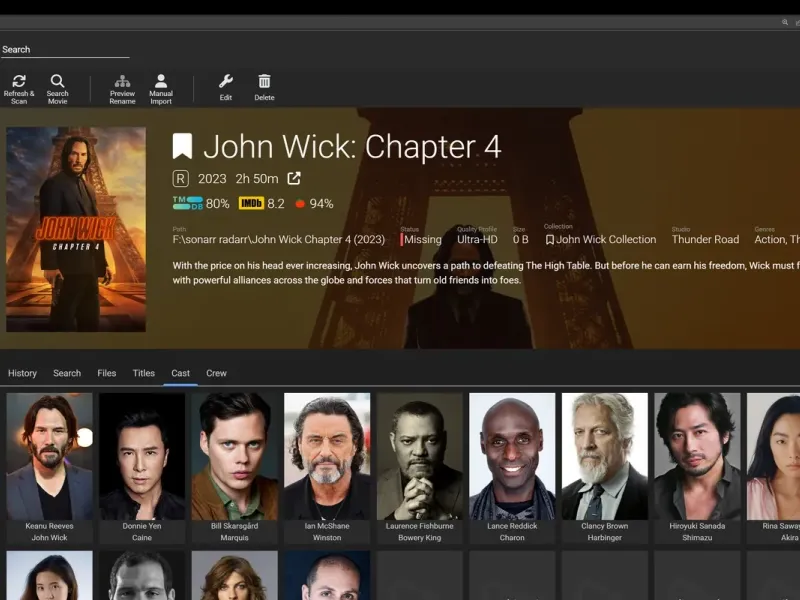Click the Keanu Reeves name label
This screenshot has width=800, height=600.
coord(49,526)
